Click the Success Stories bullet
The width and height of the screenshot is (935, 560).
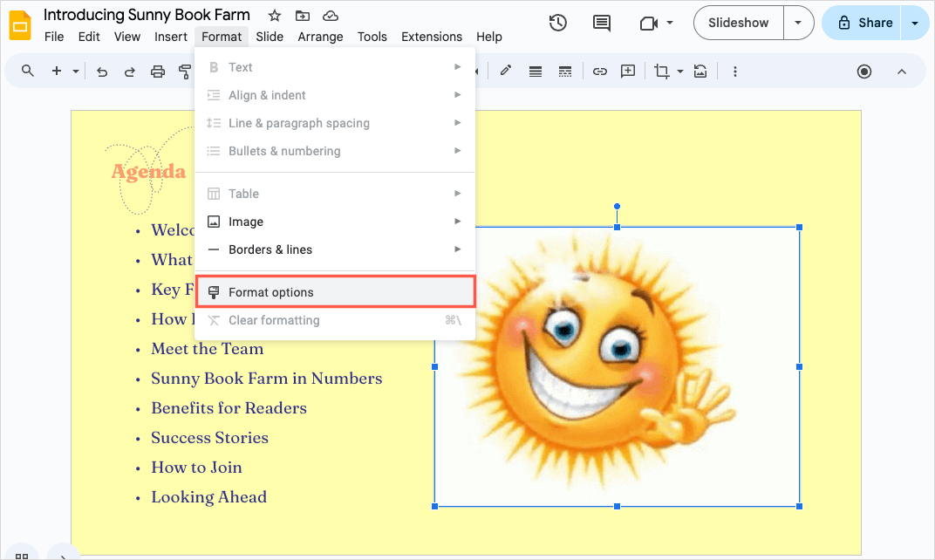pyautogui.click(x=210, y=438)
